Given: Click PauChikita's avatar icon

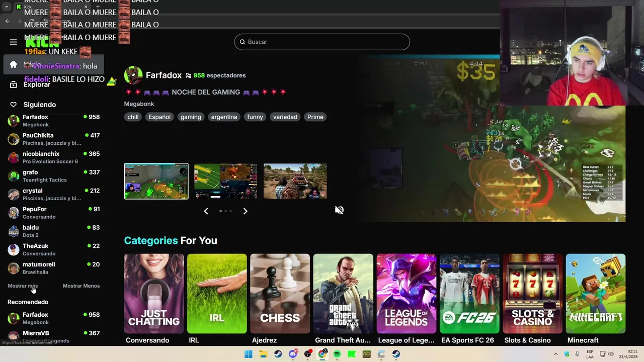Looking at the screenshot, I should [14, 139].
